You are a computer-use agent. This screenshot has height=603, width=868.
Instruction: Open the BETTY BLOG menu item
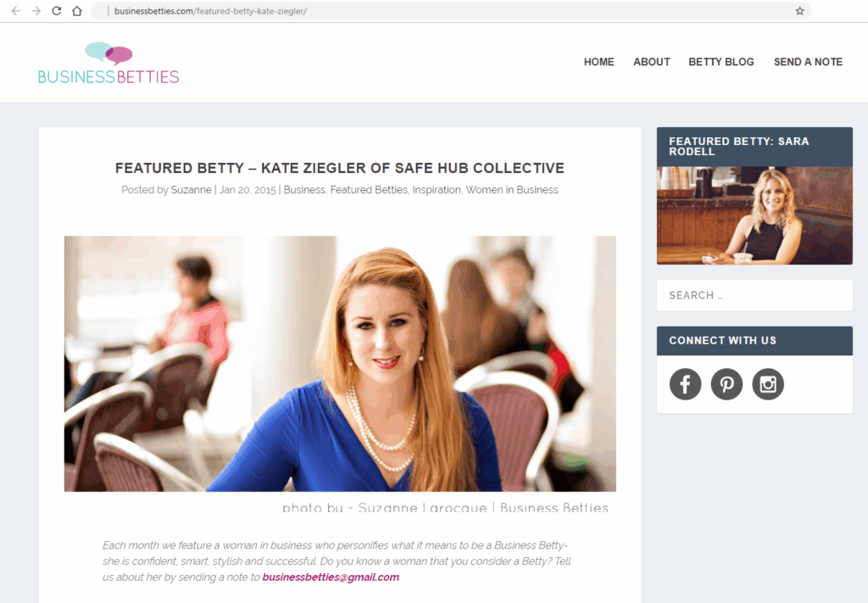[721, 62]
